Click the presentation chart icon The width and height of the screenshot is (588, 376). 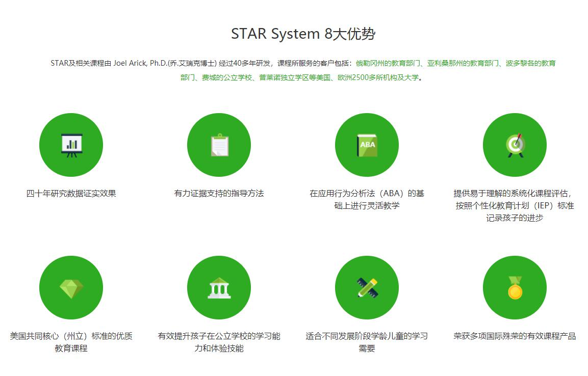click(71, 145)
